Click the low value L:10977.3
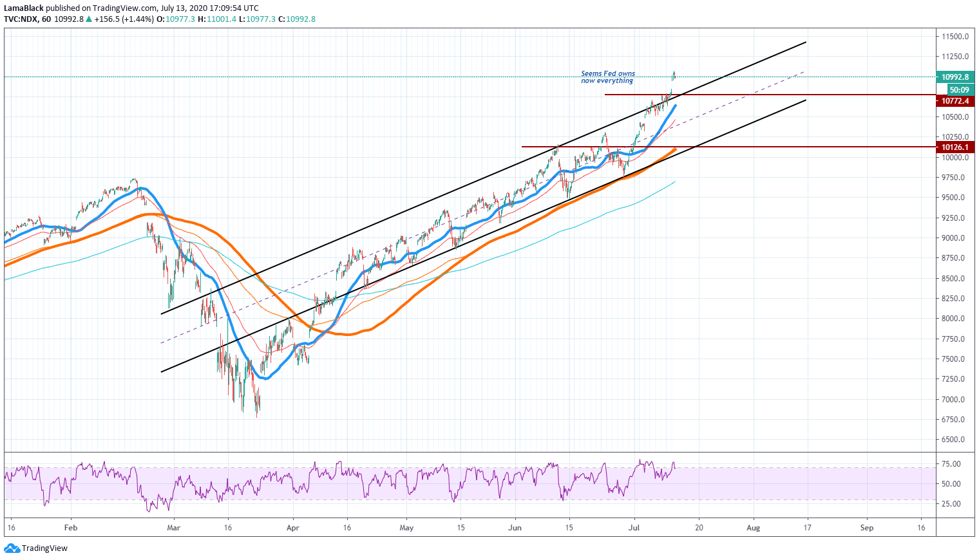The width and height of the screenshot is (979, 560). (x=257, y=19)
